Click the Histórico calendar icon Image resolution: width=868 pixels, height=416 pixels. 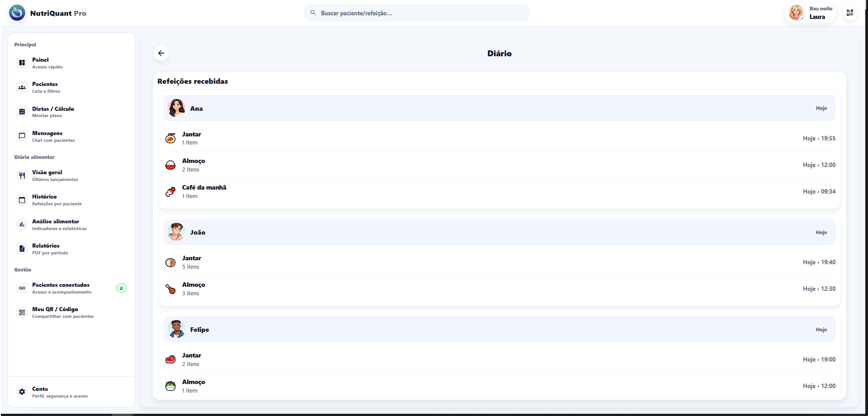[x=22, y=200]
